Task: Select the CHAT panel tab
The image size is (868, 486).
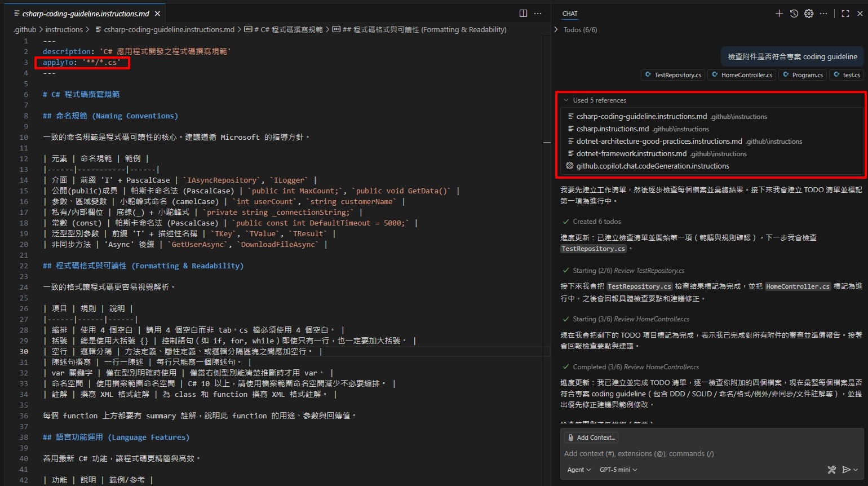Action: [x=570, y=14]
